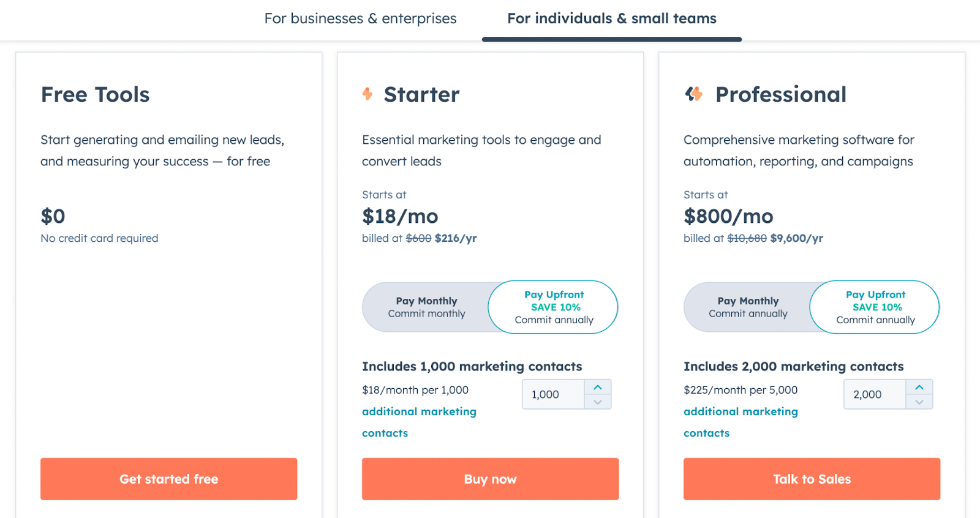The image size is (980, 518).
Task: Select Pay Upfront for Starter plan
Action: (554, 307)
